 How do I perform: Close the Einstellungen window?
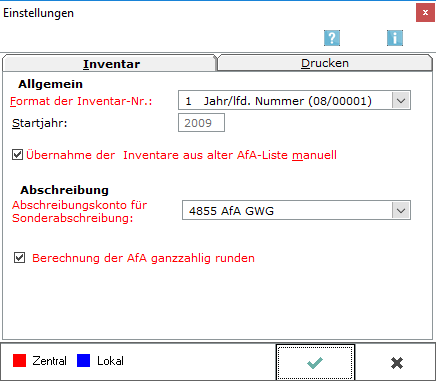coord(425,13)
